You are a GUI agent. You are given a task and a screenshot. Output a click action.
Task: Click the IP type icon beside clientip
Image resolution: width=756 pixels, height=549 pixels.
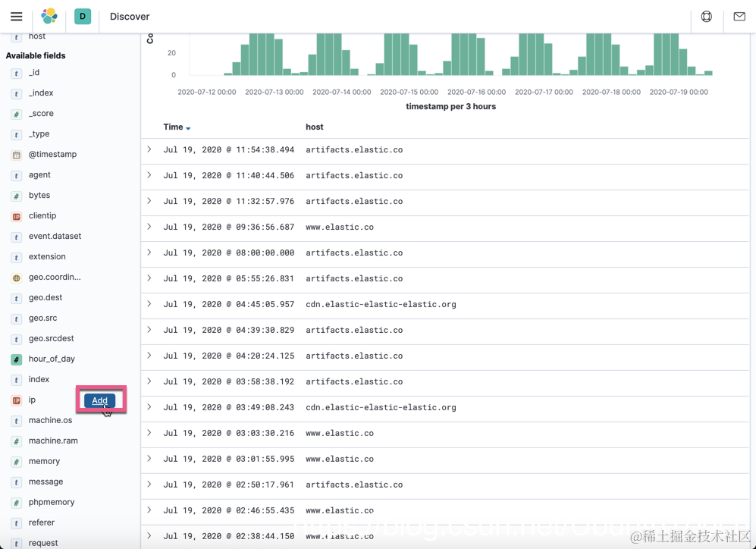coord(17,216)
